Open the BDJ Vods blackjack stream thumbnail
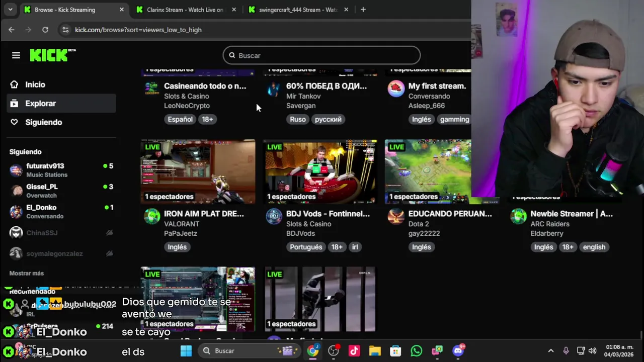This screenshot has width=644, height=362. coord(320,171)
